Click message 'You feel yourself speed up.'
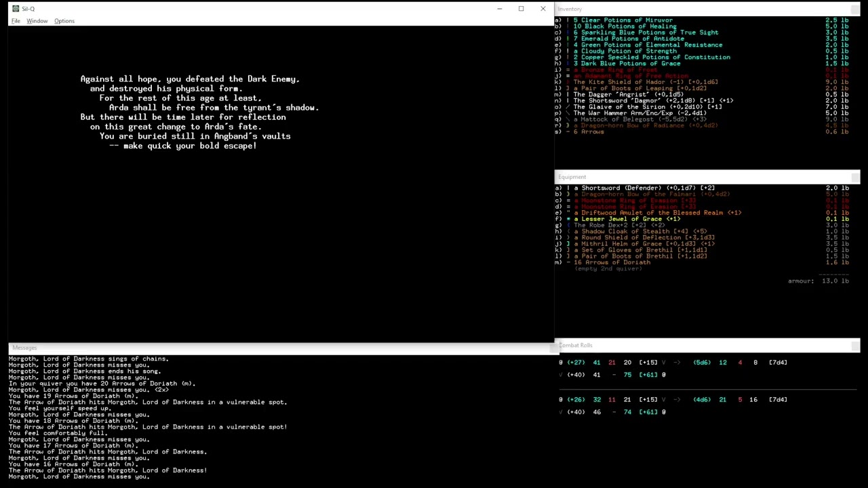 pyautogui.click(x=59, y=409)
